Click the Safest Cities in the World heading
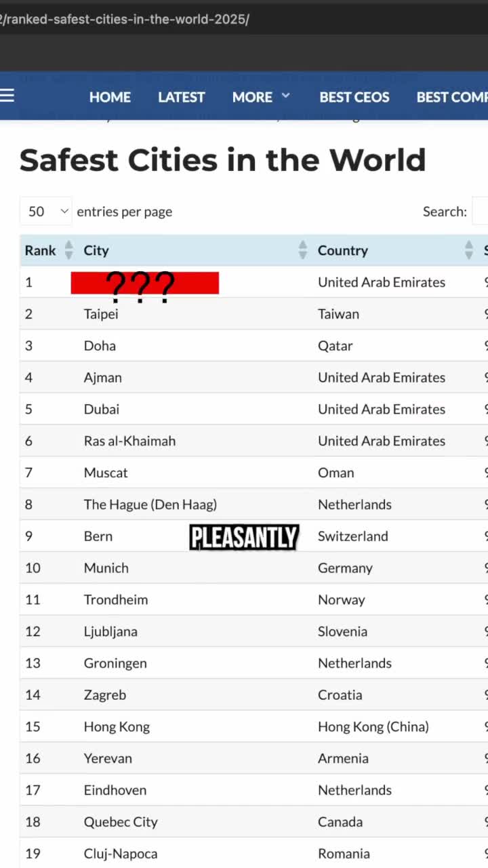Viewport: 488px width, 868px height. tap(222, 160)
